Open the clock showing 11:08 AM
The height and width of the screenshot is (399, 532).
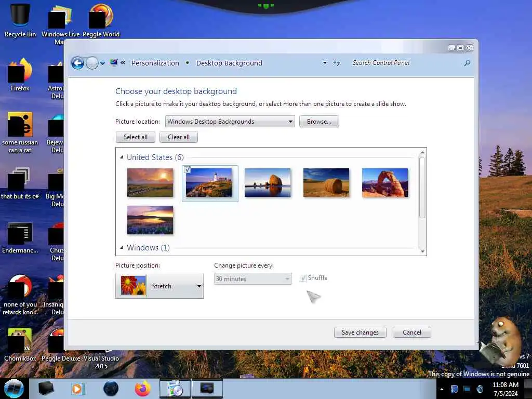click(506, 389)
